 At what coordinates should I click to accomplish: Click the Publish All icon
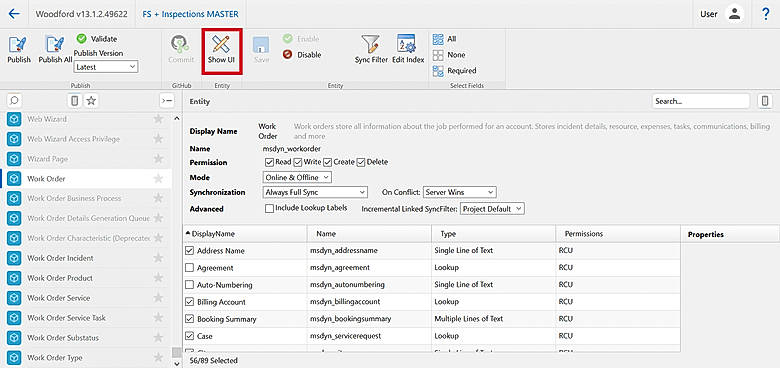[x=55, y=45]
